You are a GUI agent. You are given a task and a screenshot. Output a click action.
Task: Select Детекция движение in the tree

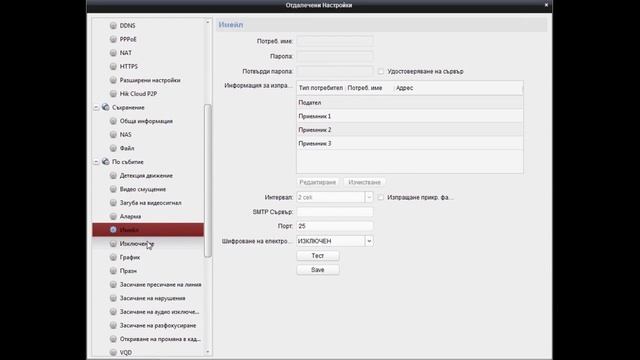[146, 176]
